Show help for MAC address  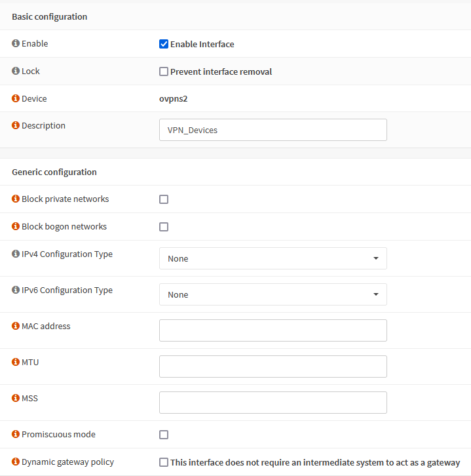16,326
